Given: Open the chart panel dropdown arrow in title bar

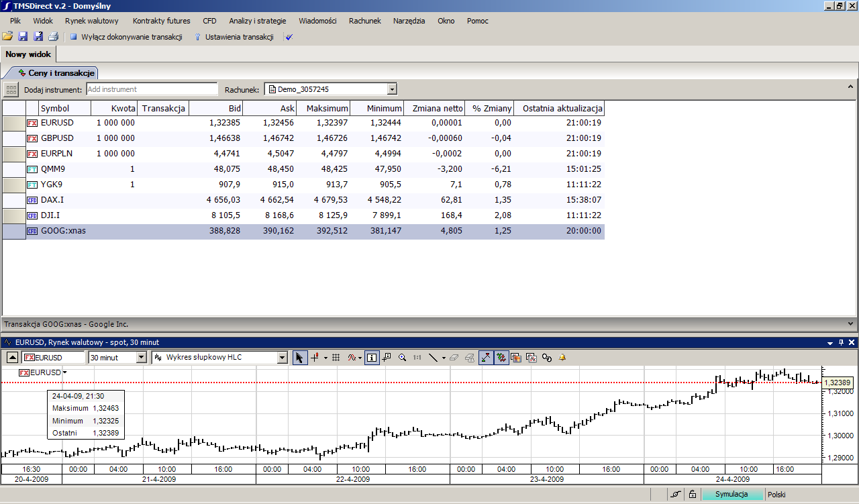Looking at the screenshot, I should [x=831, y=342].
